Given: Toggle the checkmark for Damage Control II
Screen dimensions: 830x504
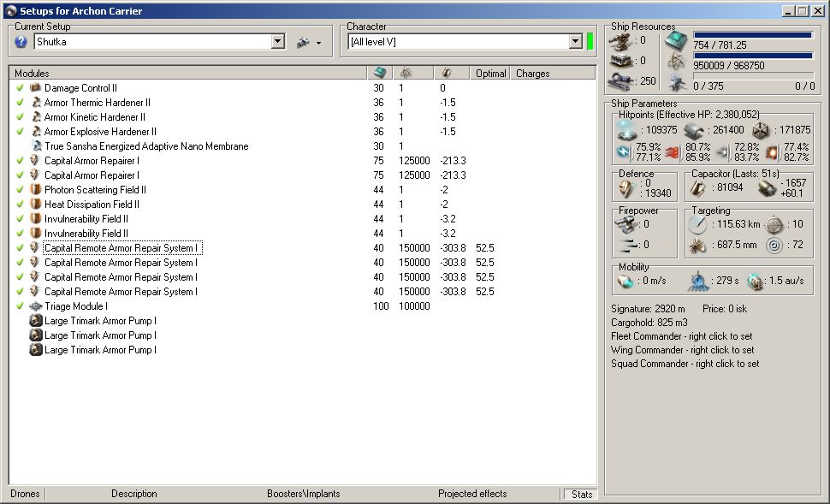Looking at the screenshot, I should (21, 88).
